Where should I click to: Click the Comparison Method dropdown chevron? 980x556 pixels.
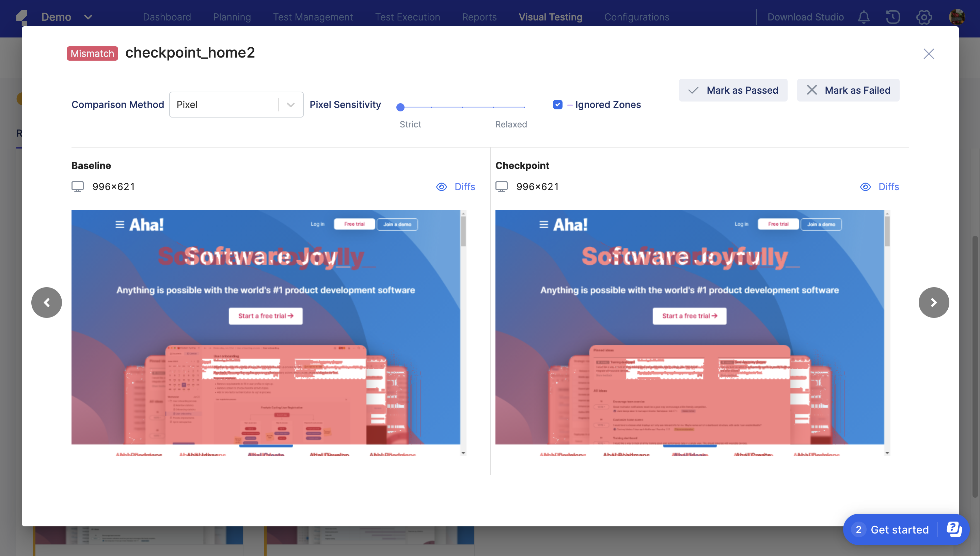point(291,105)
